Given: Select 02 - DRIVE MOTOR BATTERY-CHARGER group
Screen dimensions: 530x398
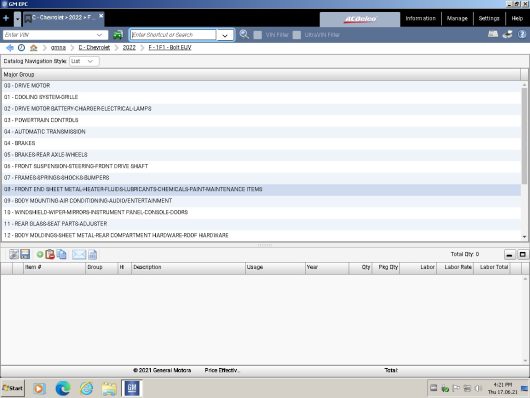Looking at the screenshot, I should click(261, 109).
